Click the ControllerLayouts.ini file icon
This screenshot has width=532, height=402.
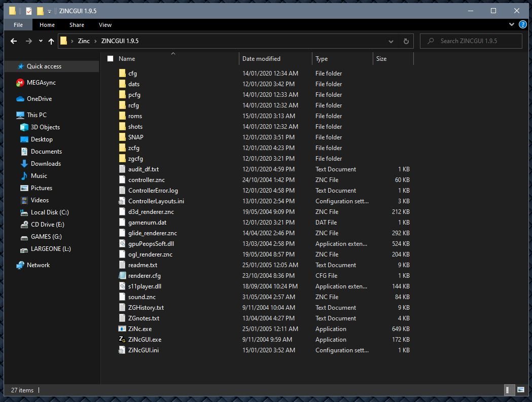[x=122, y=201]
